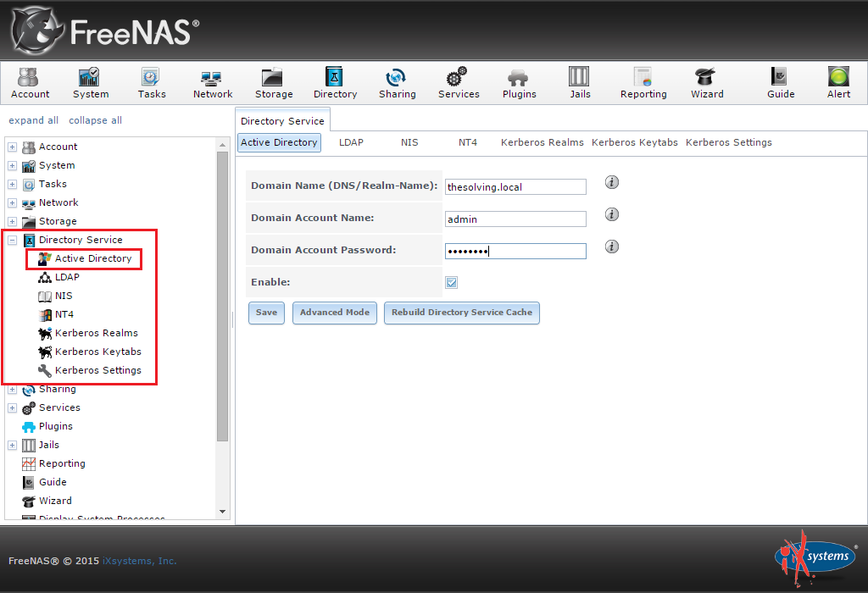Switch to the NT4 tab
Image resolution: width=868 pixels, height=593 pixels.
tap(467, 142)
